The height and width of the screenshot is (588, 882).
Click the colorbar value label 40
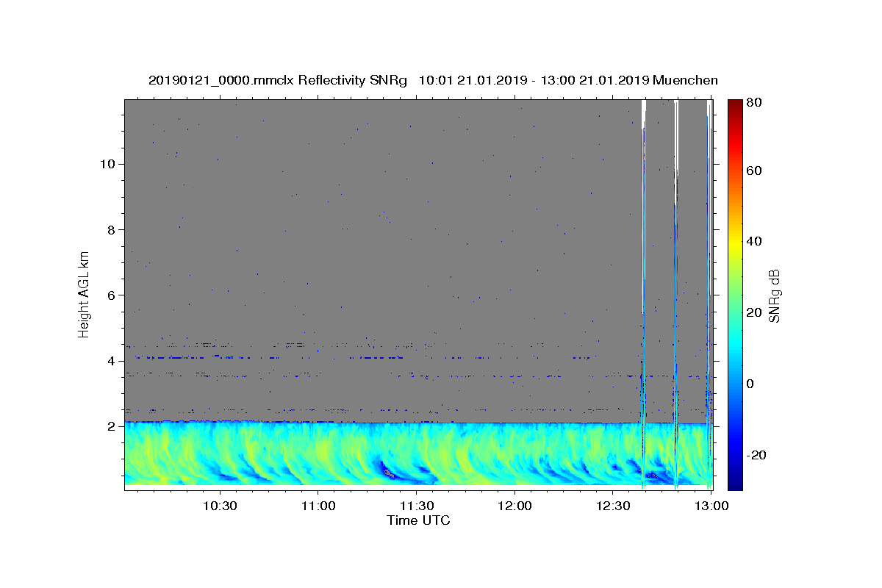click(x=754, y=241)
